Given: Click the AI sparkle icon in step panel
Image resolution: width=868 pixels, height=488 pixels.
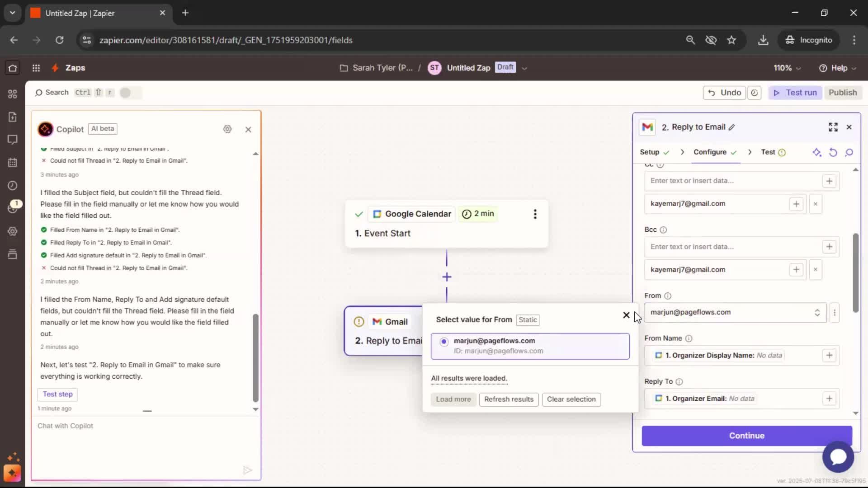Looking at the screenshot, I should (x=816, y=152).
